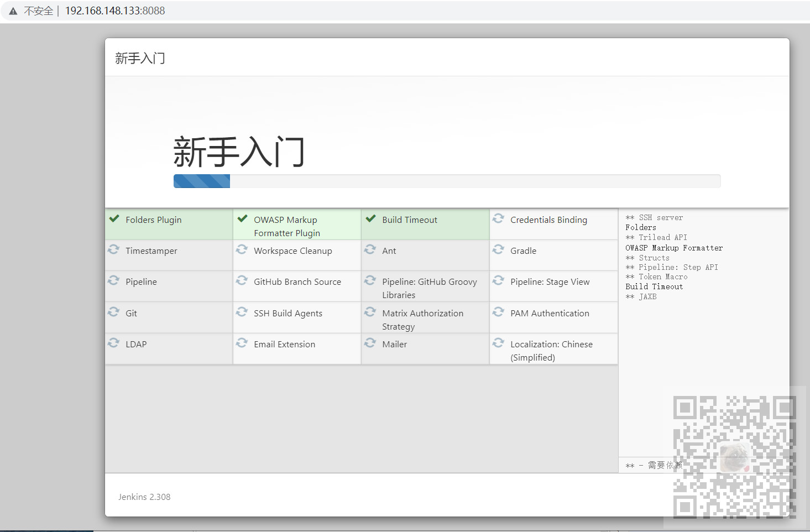Click the pending icon next to LDAP
Viewport: 810px width, 532px height.
(113, 343)
